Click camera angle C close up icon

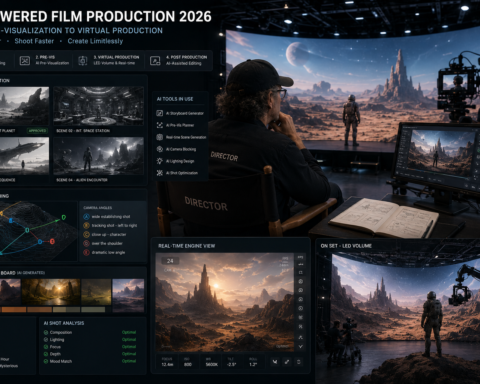point(86,235)
